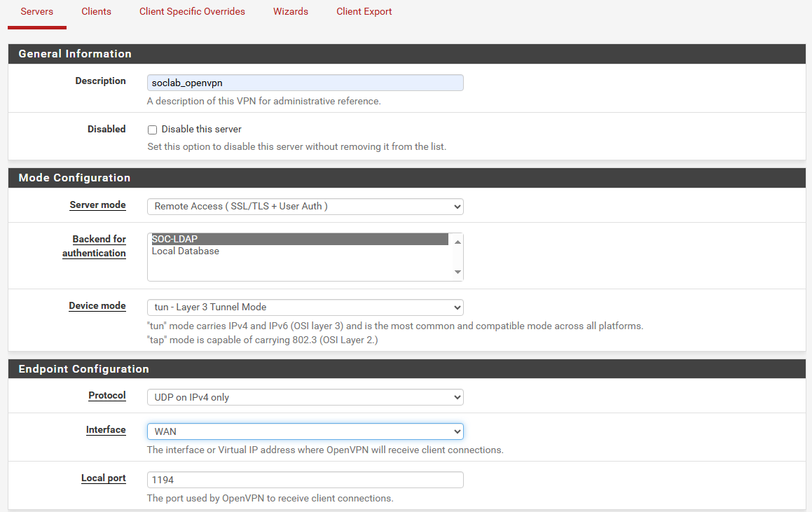
Task: Click the Protocol help label
Action: 107,396
